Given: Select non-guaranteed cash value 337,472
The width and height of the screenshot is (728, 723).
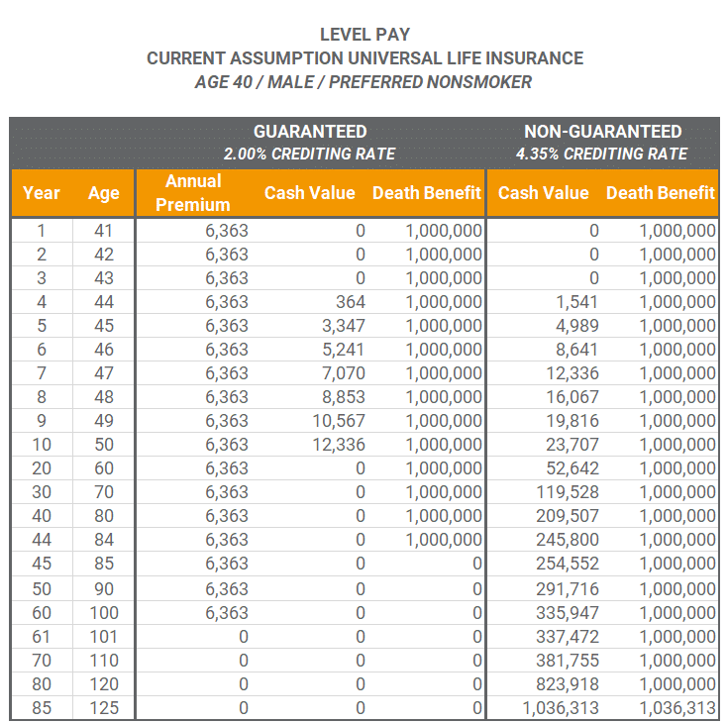Looking at the screenshot, I should click(x=568, y=636).
